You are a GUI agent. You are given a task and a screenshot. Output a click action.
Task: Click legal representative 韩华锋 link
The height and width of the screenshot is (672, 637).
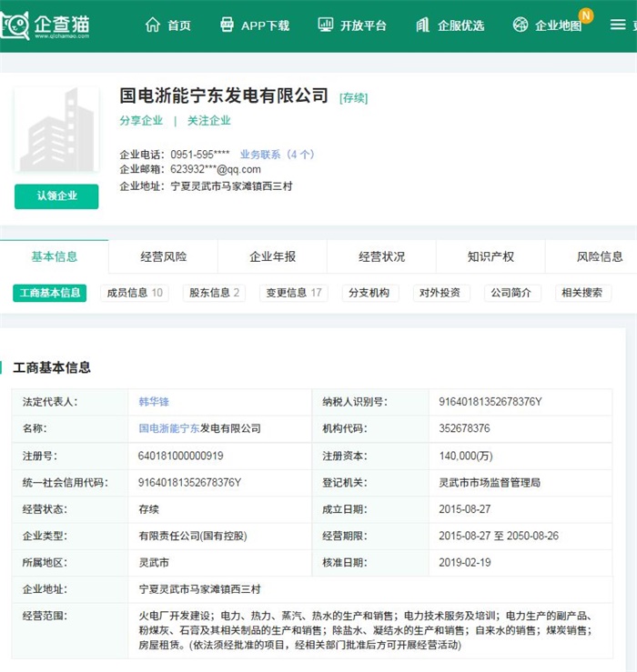pos(154,402)
